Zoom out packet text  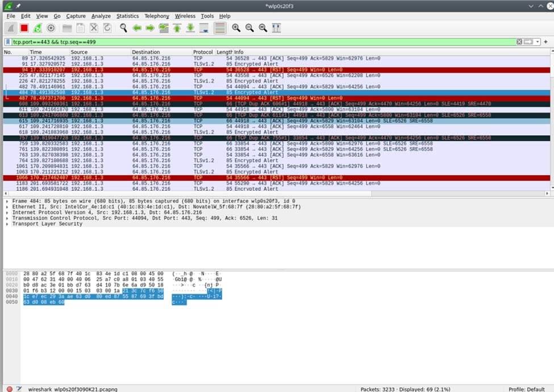coord(249,28)
